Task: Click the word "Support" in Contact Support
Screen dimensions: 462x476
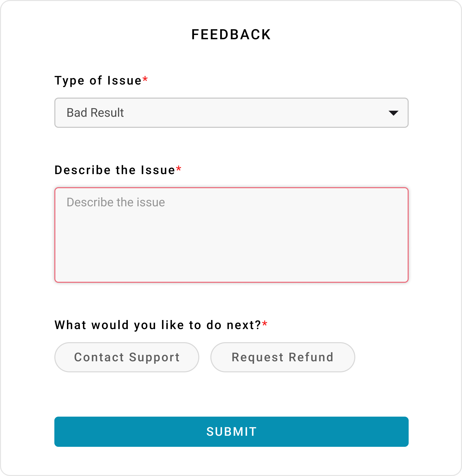Action: (154, 358)
